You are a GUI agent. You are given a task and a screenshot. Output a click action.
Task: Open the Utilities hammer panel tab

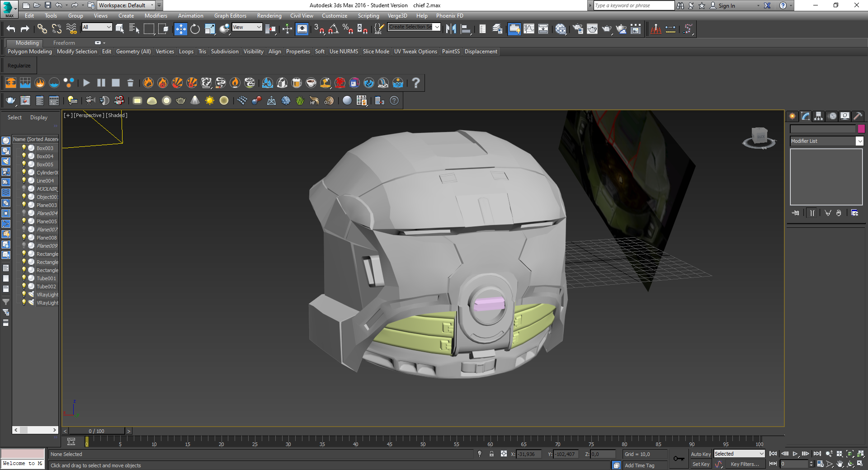click(858, 116)
